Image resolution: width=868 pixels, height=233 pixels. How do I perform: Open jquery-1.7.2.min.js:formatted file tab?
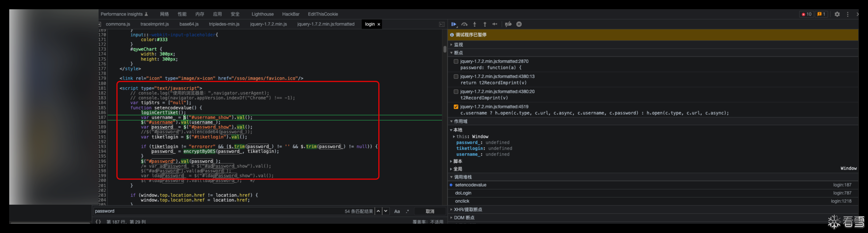pyautogui.click(x=326, y=24)
